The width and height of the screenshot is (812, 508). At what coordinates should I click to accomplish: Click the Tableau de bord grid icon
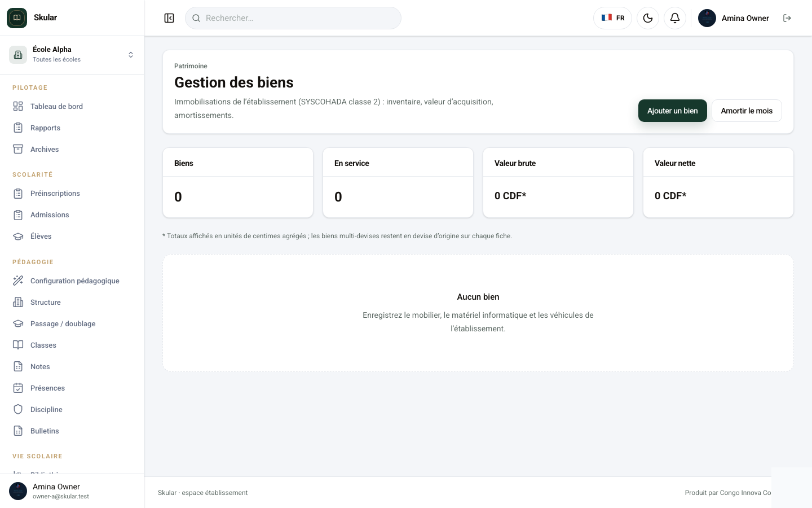[x=18, y=106]
